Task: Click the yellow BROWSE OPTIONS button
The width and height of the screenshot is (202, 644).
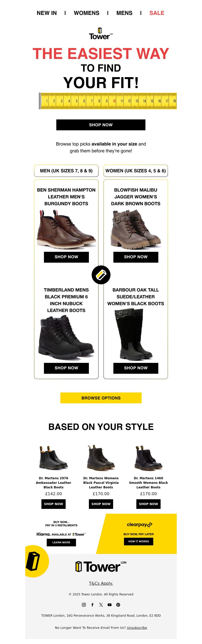Action: pos(101,398)
